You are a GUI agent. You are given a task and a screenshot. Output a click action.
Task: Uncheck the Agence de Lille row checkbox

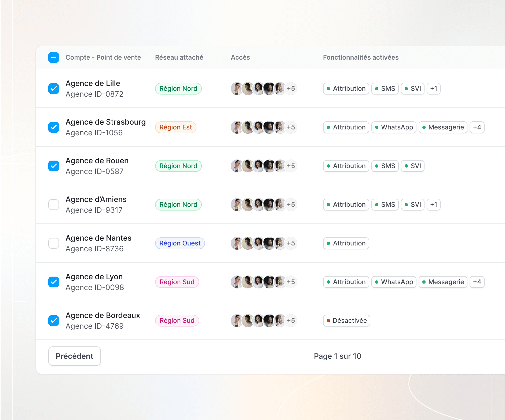[54, 89]
